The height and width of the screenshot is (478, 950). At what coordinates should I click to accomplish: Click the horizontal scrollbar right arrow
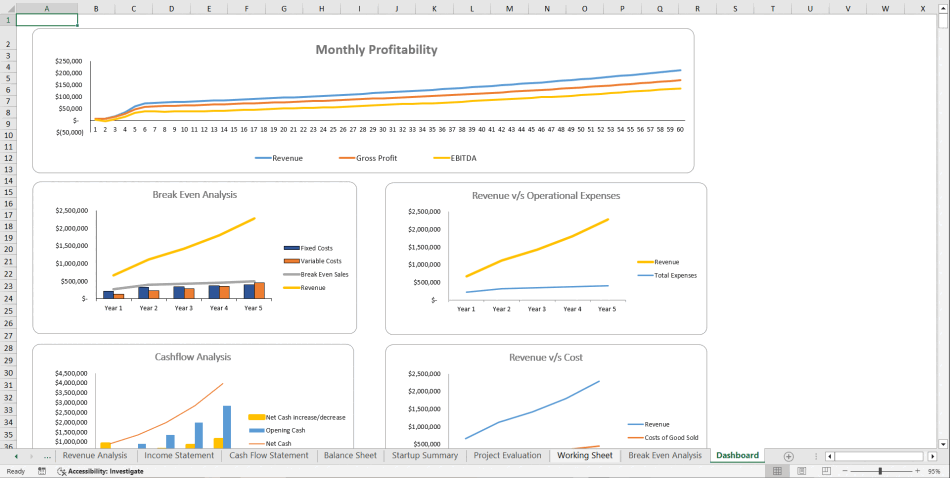930,456
